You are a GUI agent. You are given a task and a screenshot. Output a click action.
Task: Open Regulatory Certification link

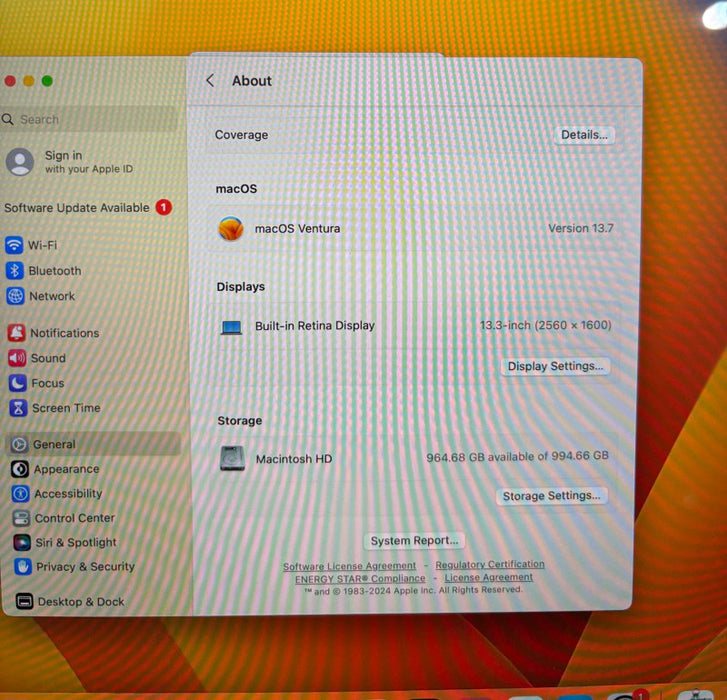pyautogui.click(x=490, y=564)
